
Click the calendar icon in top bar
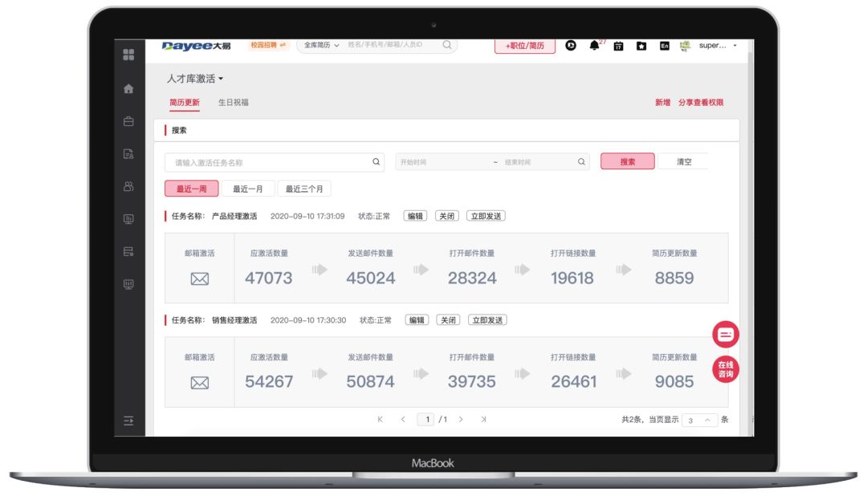pyautogui.click(x=618, y=46)
